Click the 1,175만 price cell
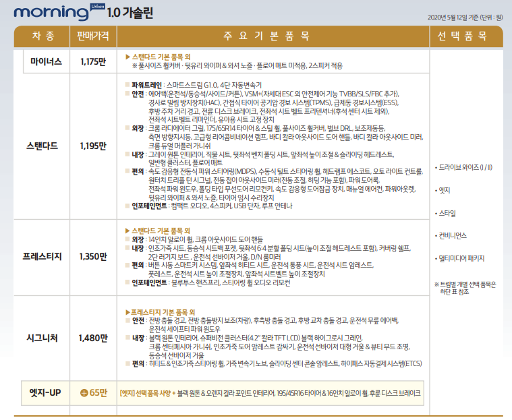 93,61
